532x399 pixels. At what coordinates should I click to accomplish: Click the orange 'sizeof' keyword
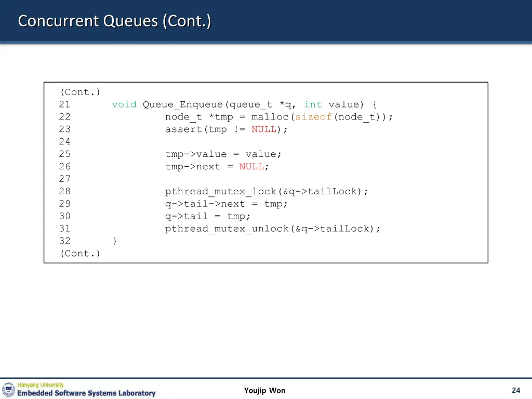click(313, 117)
